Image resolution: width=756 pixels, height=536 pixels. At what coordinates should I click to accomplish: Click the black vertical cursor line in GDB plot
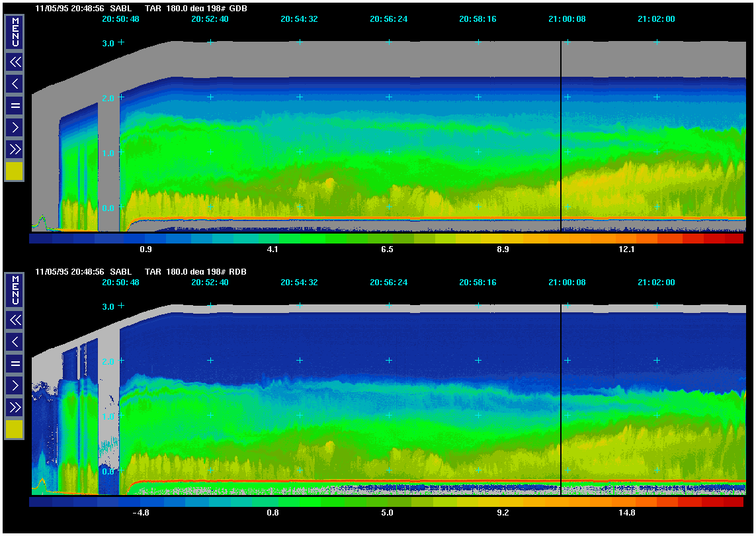tap(561, 132)
